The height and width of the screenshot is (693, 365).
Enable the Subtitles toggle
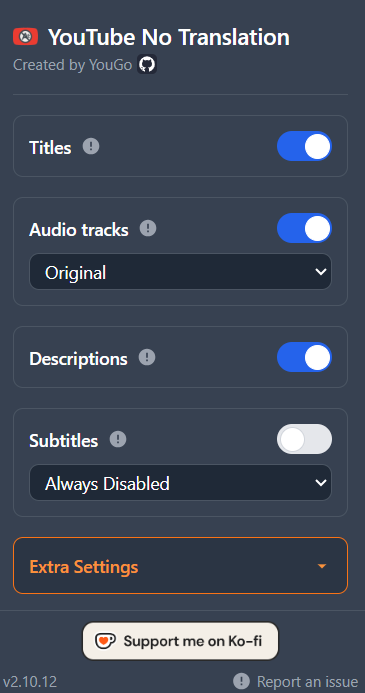(x=304, y=439)
